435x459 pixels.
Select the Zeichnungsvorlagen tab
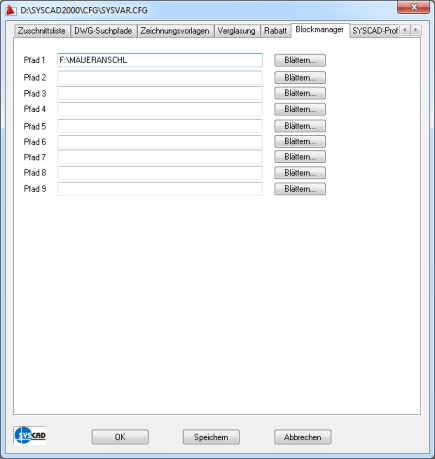point(175,31)
